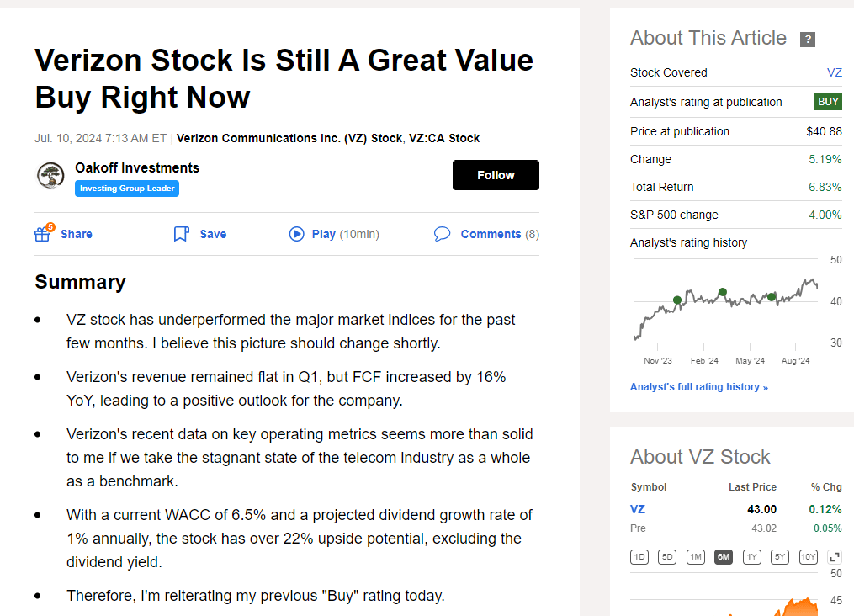
Task: Click the Investing Group Leader badge
Action: point(127,189)
